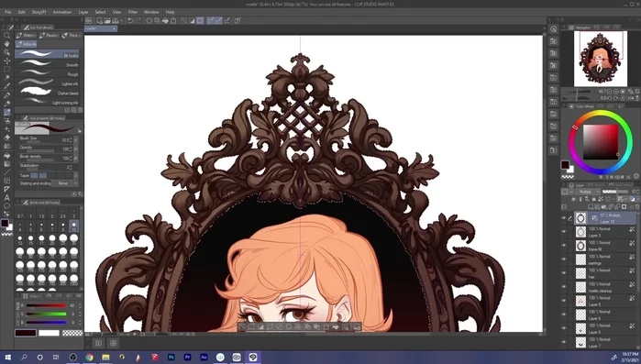This screenshot has width=641, height=364.
Task: Switch to Thick paint sub tool tab
Action: pos(71,36)
